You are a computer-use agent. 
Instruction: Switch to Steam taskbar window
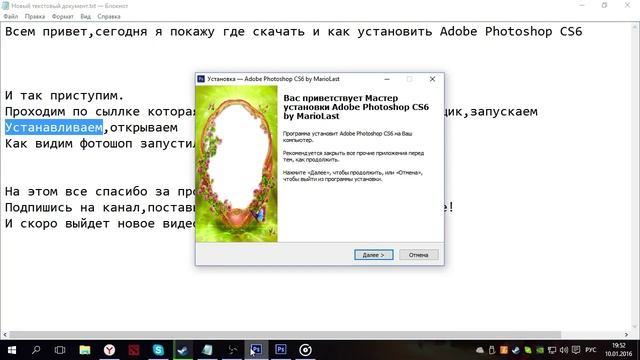click(182, 350)
